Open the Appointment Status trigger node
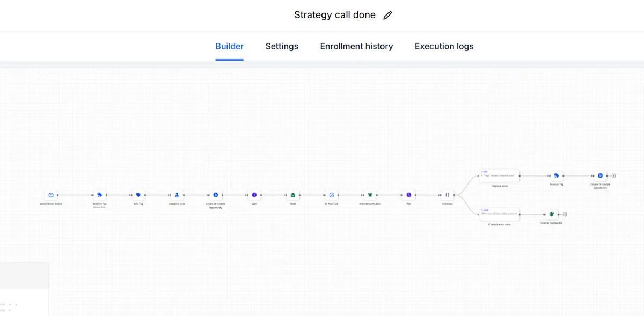644x316 pixels. [51, 195]
